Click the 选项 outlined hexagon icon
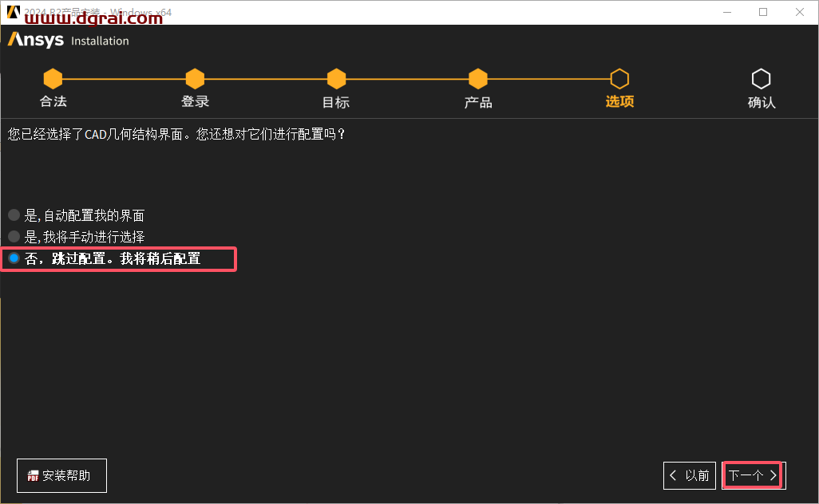 pyautogui.click(x=619, y=79)
